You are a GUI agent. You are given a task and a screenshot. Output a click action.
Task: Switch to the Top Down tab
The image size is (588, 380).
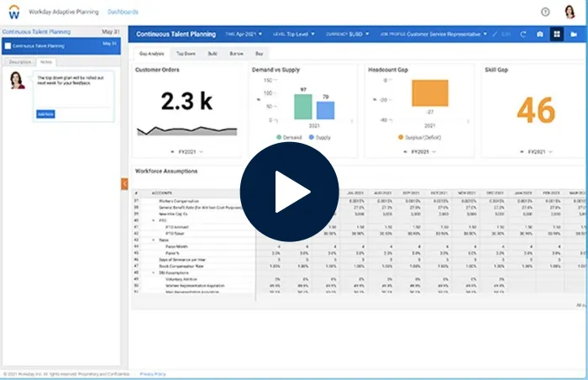click(186, 54)
